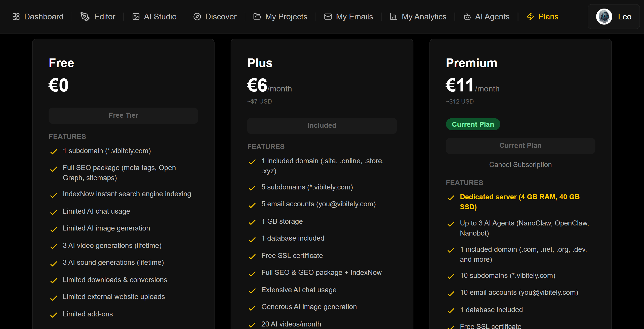Click the Leo username label
The width and height of the screenshot is (644, 329).
click(625, 16)
